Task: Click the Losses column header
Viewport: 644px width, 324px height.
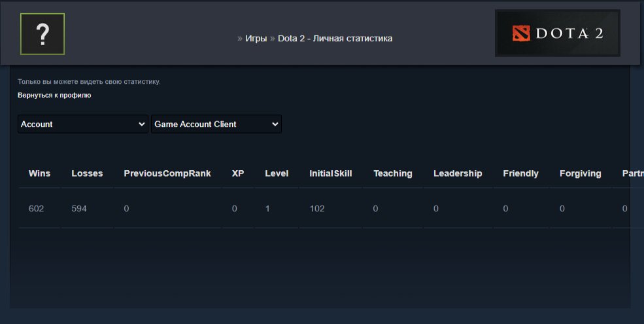Action: (x=87, y=173)
